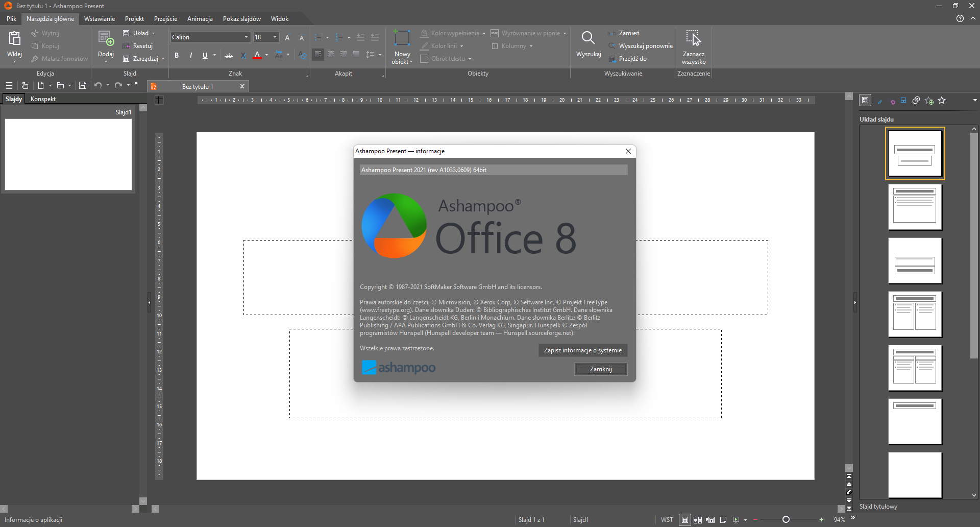Set paragraph alignment to left
This screenshot has height=527, width=980.
click(x=317, y=55)
